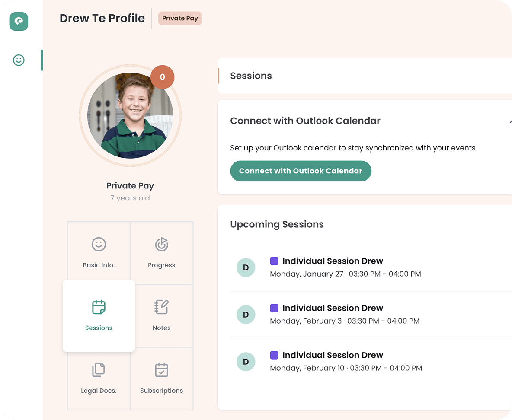Open the Subscriptions calendar-check tile
The image size is (512, 420).
pyautogui.click(x=161, y=379)
